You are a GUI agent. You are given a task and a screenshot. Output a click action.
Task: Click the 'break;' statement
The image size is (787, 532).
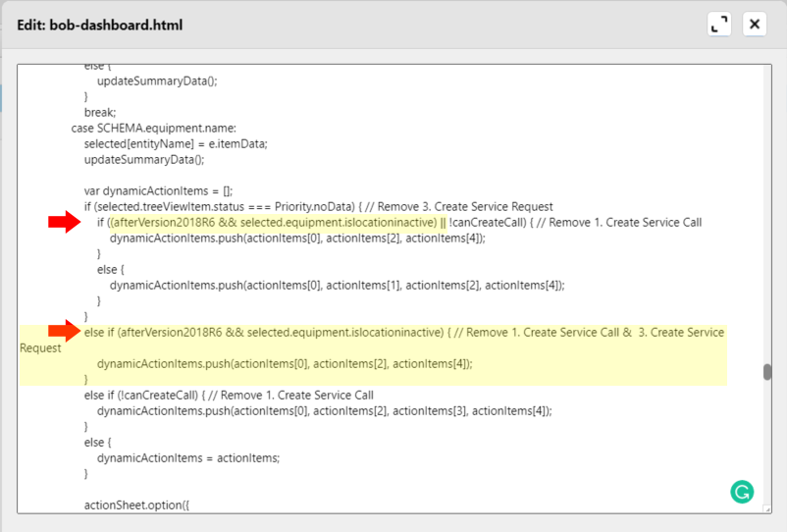coord(100,112)
